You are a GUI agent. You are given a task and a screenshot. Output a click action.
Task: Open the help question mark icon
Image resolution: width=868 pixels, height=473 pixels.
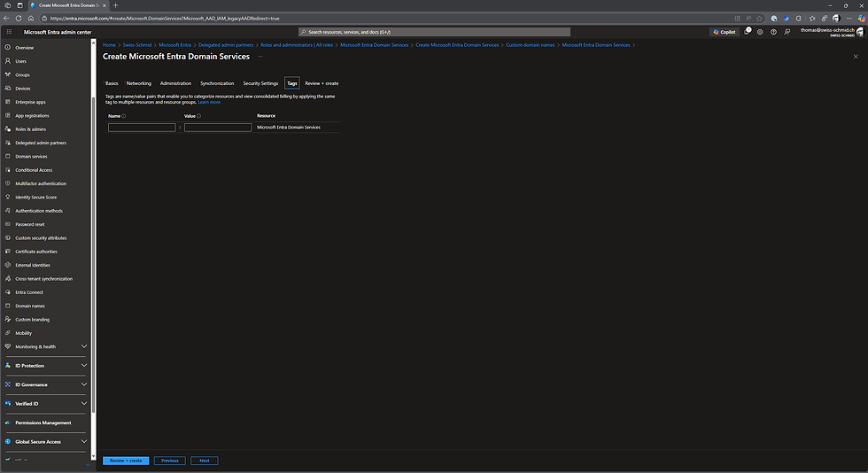pos(773,32)
